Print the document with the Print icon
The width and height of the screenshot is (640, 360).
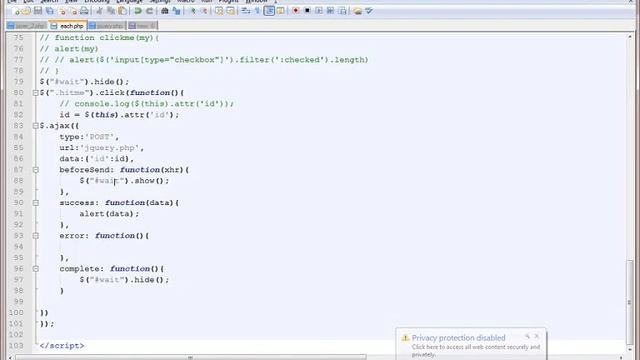coord(84,11)
